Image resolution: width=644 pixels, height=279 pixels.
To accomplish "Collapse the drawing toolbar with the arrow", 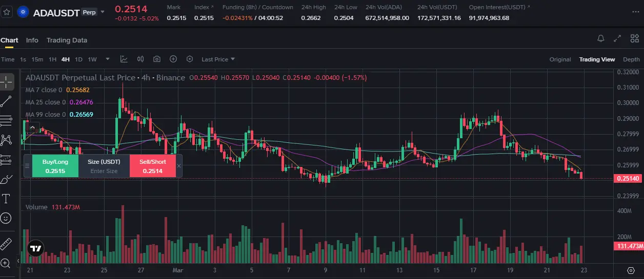I will 19,261.
